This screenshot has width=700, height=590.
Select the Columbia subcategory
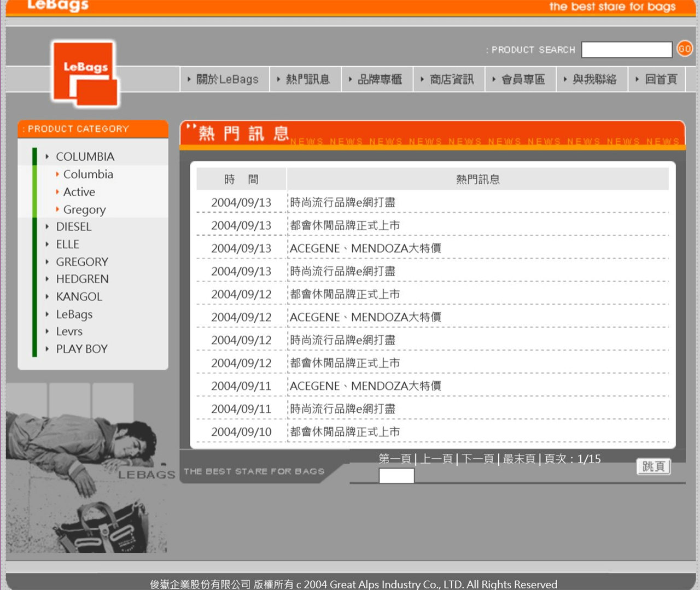click(88, 174)
